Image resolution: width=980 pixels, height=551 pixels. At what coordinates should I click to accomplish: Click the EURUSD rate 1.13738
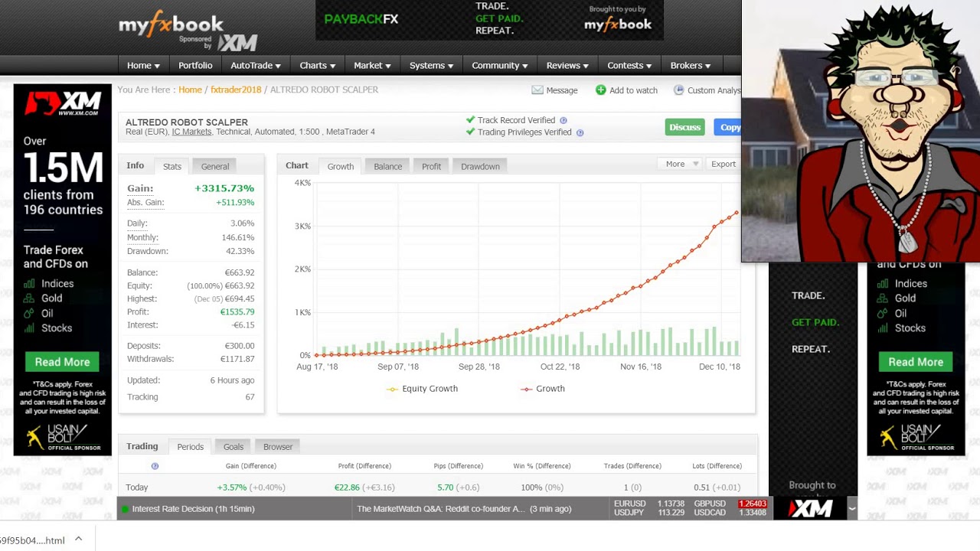tap(671, 504)
